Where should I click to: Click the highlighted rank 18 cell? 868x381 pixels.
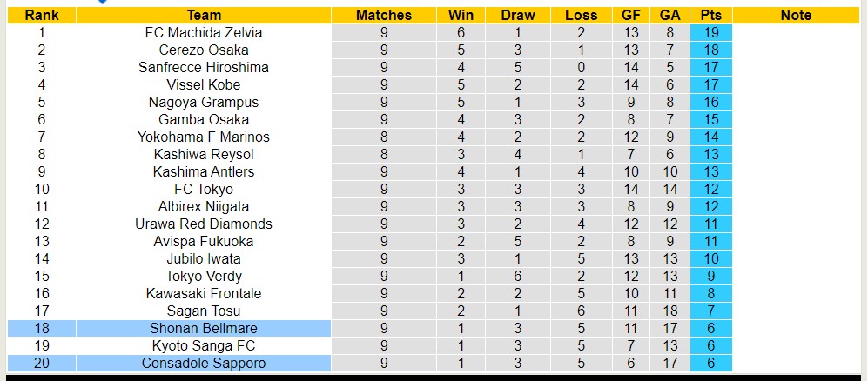[x=41, y=328]
